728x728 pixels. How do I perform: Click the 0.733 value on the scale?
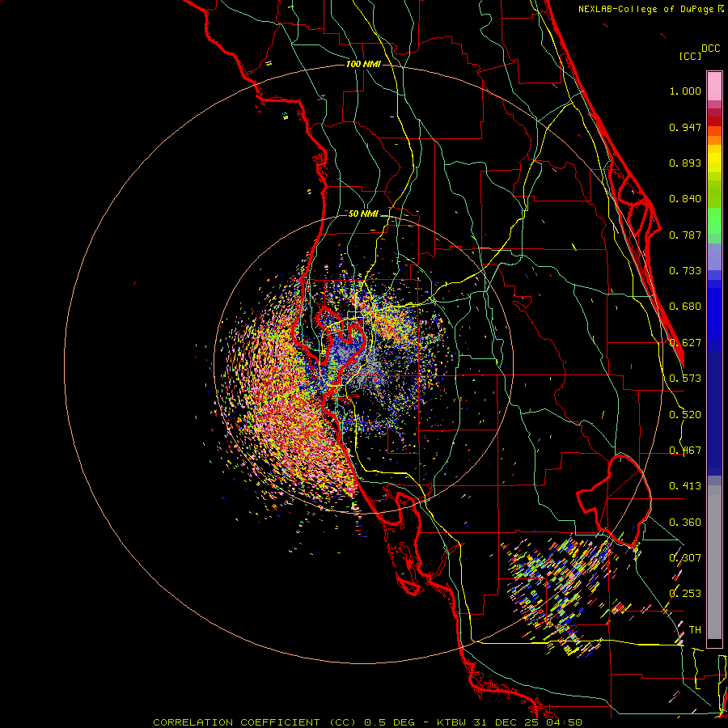(x=685, y=271)
